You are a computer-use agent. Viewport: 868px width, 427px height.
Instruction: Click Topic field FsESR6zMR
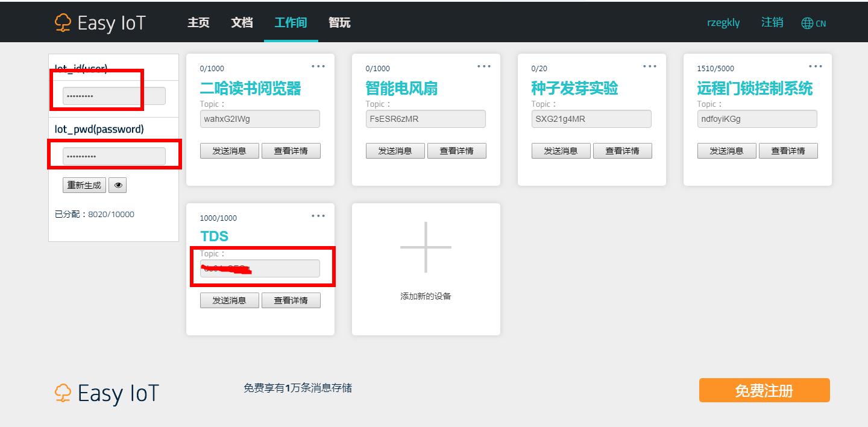point(426,119)
